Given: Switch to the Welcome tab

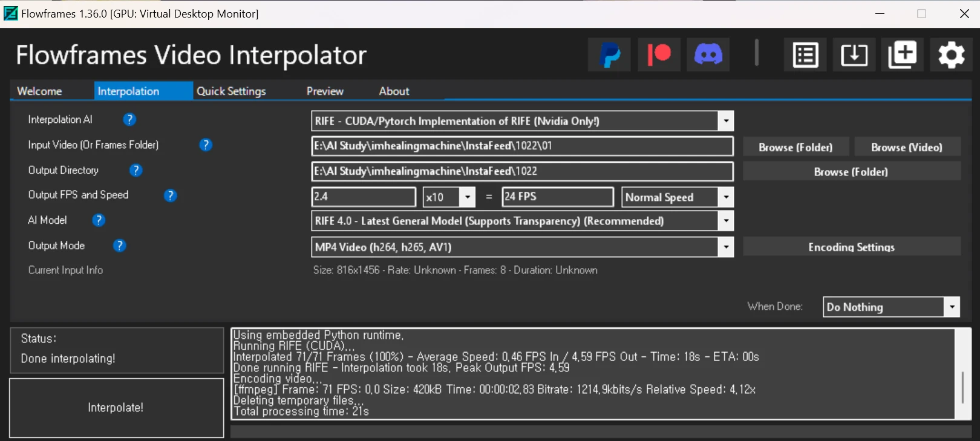Looking at the screenshot, I should pos(39,91).
